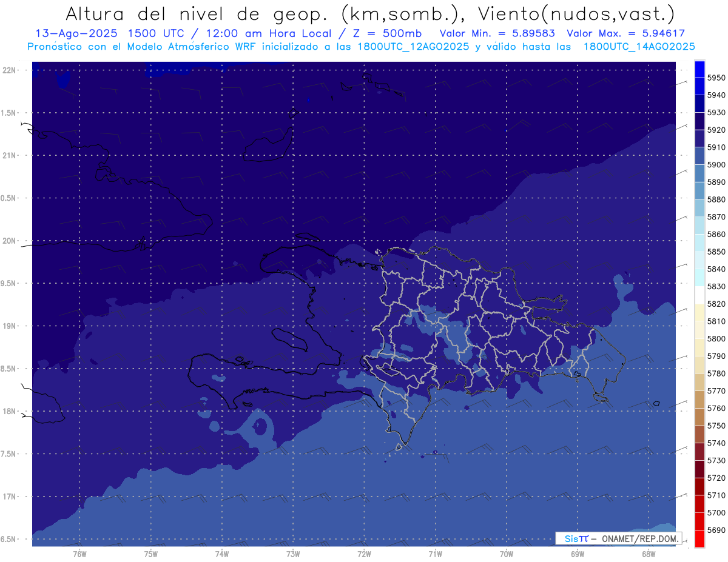Pick the medium blue swatch between 5890 and 5900
The width and height of the screenshot is (728, 562).
(699, 173)
